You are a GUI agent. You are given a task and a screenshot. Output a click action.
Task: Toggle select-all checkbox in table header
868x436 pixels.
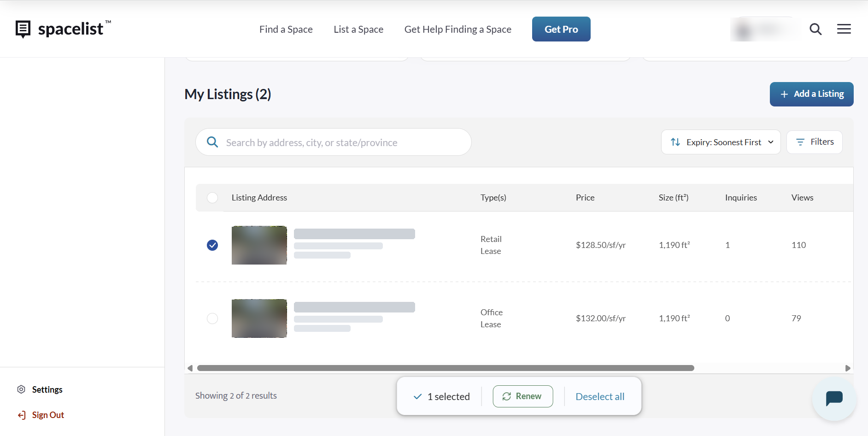pyautogui.click(x=212, y=198)
